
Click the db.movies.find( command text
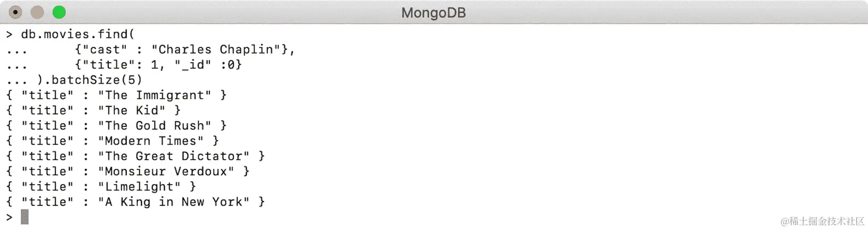78,34
